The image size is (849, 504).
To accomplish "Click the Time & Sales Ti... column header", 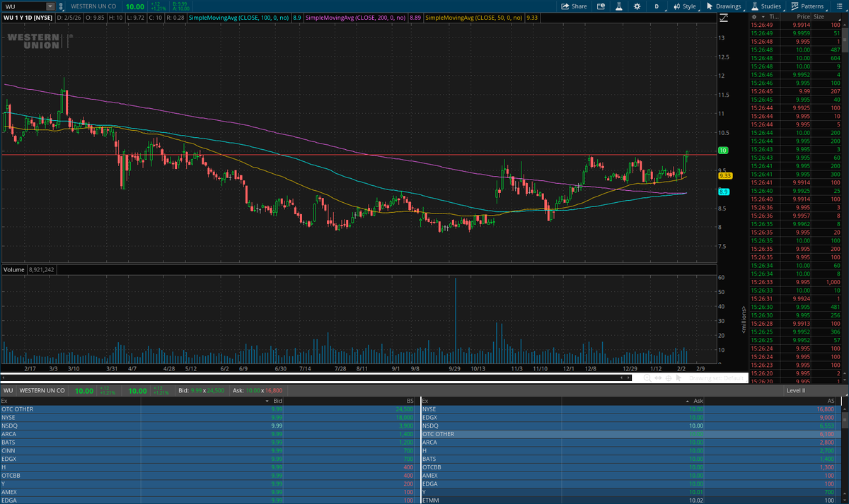I will click(773, 16).
